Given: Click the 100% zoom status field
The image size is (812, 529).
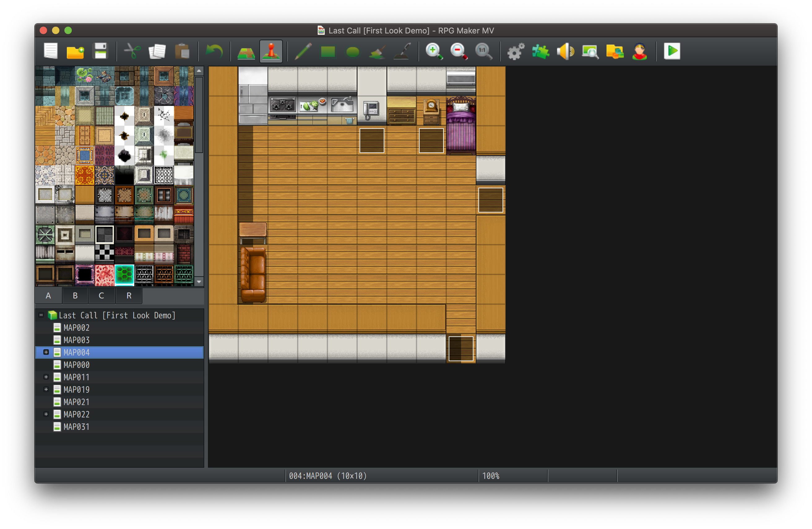Looking at the screenshot, I should [x=513, y=476].
